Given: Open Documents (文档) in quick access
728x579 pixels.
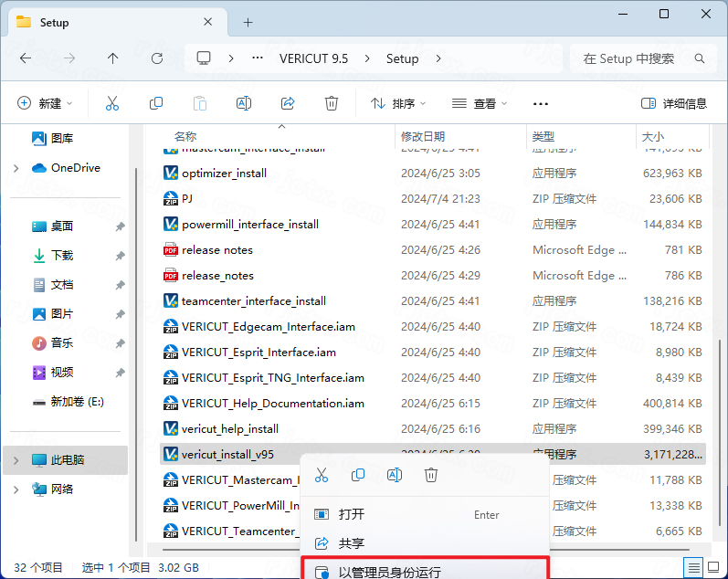Looking at the screenshot, I should pyautogui.click(x=52, y=285).
